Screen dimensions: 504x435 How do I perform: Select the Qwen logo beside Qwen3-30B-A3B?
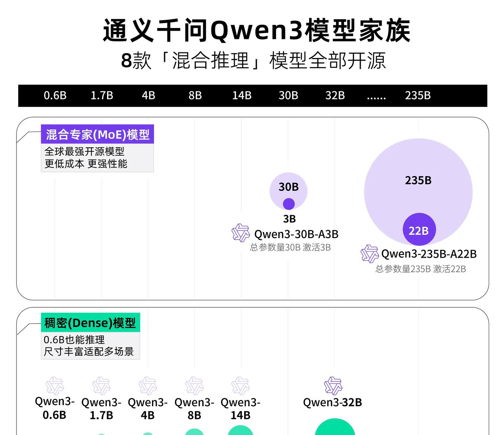(241, 233)
